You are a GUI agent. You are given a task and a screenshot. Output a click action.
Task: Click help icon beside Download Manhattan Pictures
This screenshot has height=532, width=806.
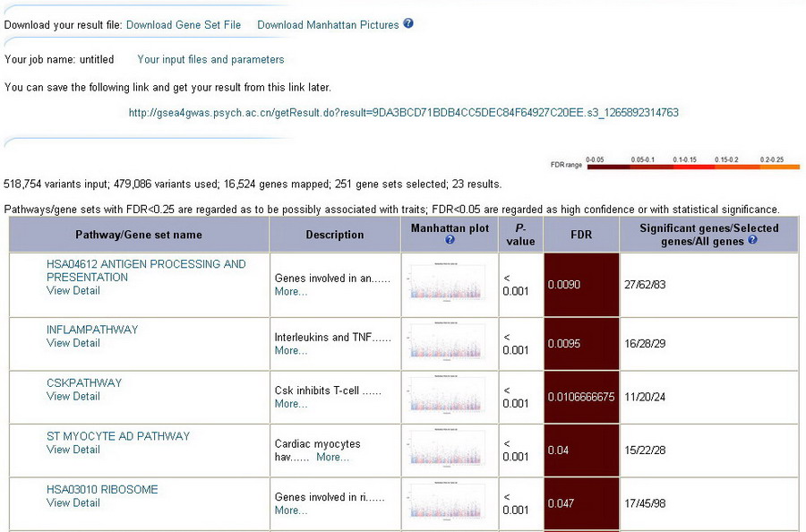(x=408, y=24)
